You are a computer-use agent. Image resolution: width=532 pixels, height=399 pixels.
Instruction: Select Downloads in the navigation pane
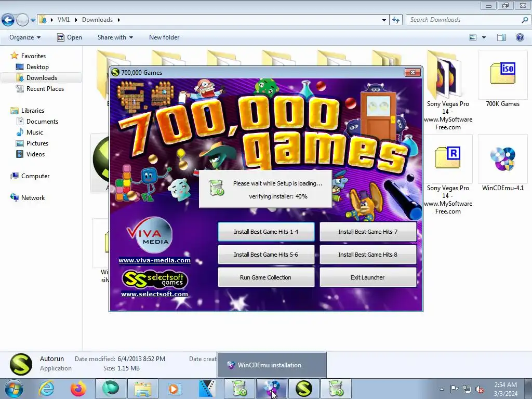pyautogui.click(x=42, y=78)
